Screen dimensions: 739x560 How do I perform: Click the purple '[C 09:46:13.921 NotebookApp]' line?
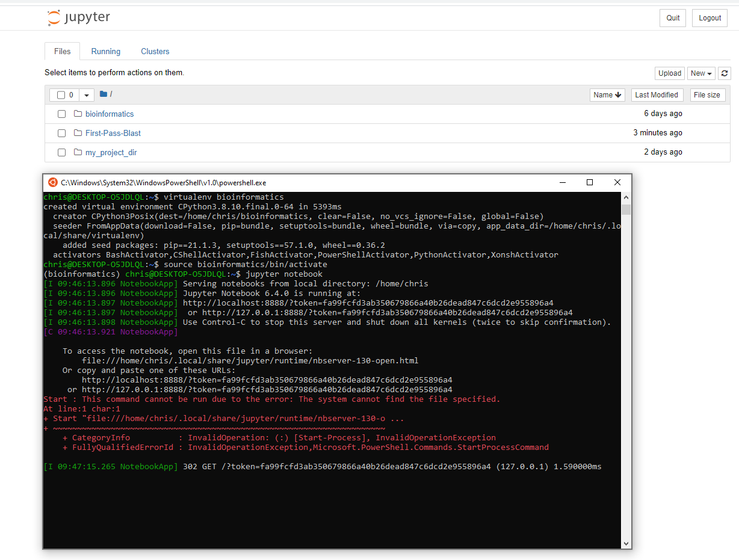(x=111, y=332)
